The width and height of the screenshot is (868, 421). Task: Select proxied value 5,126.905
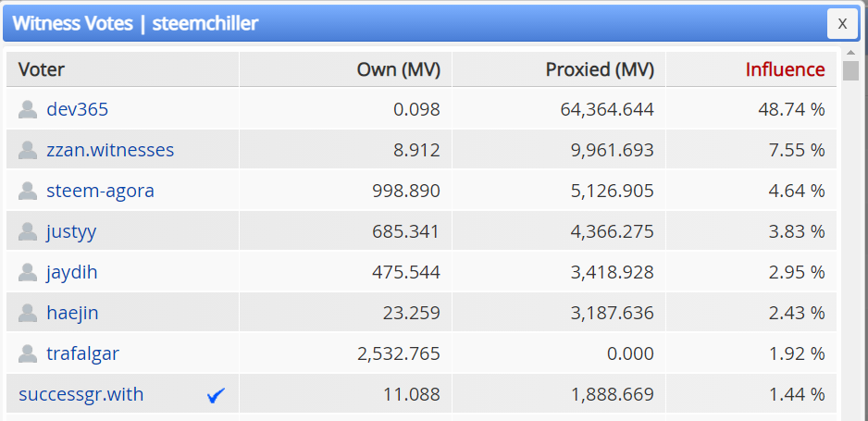click(x=613, y=191)
